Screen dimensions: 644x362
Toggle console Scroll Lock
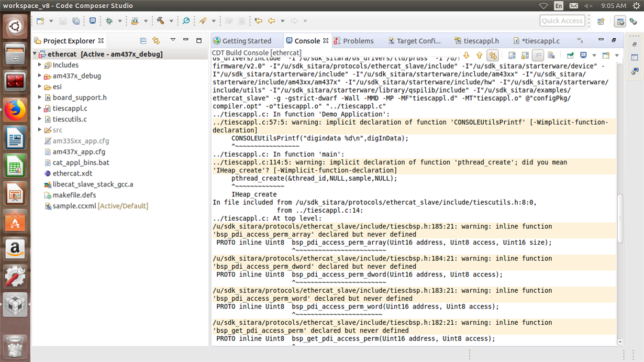(x=525, y=55)
